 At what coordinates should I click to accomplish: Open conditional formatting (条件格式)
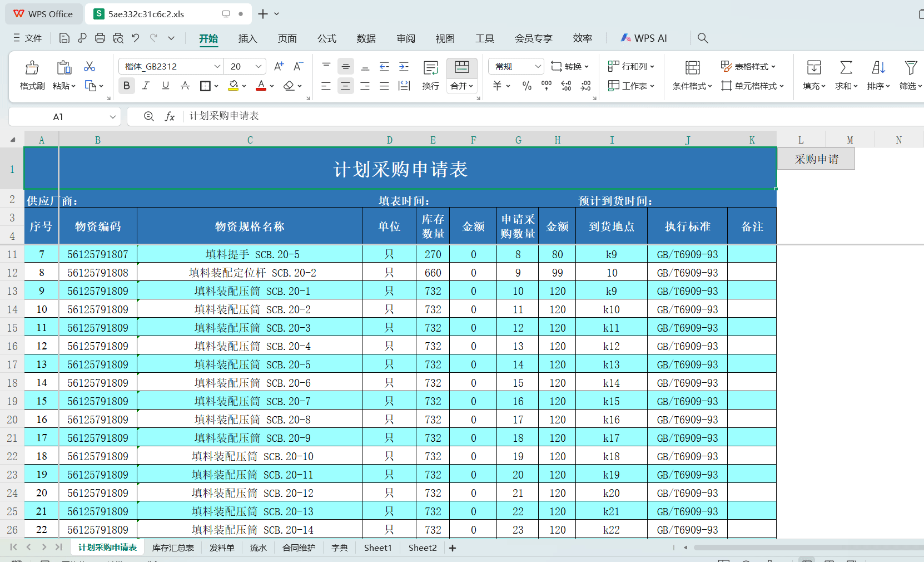tap(691, 86)
